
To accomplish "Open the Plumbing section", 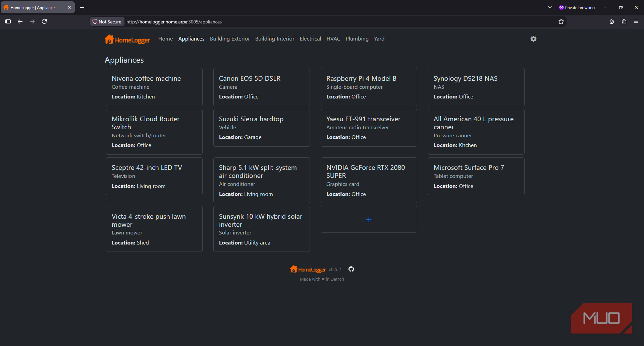I will point(357,39).
